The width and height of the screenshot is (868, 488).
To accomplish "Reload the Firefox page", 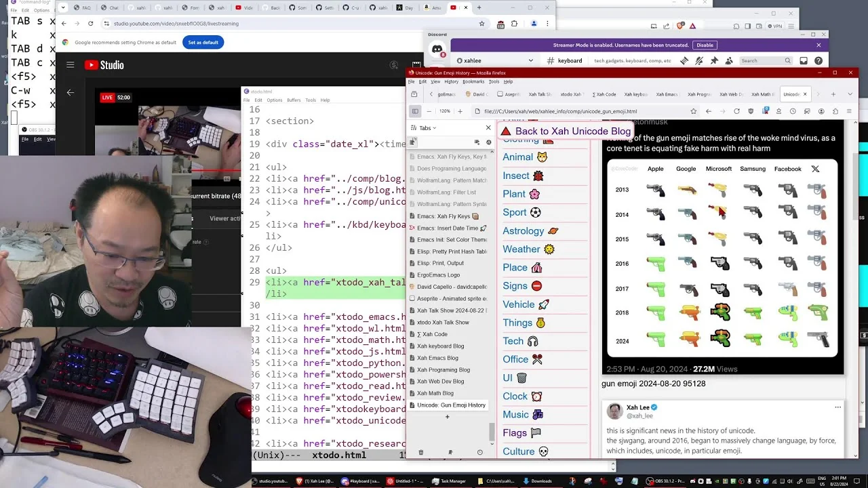I will [x=736, y=111].
